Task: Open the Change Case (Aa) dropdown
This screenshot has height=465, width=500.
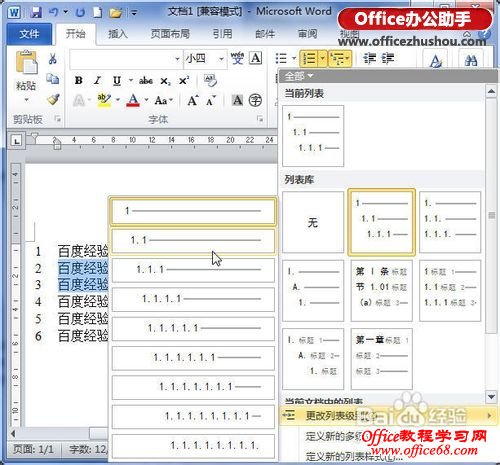Action: [164, 100]
